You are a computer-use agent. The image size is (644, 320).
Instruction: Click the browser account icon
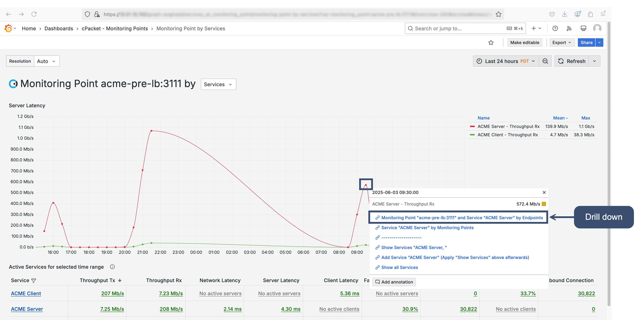(x=577, y=14)
